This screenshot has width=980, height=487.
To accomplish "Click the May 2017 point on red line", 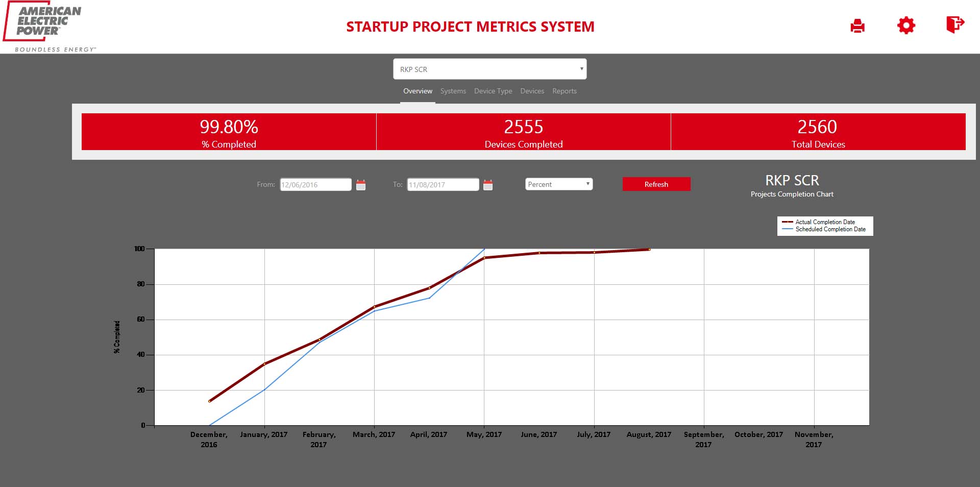I will click(484, 258).
